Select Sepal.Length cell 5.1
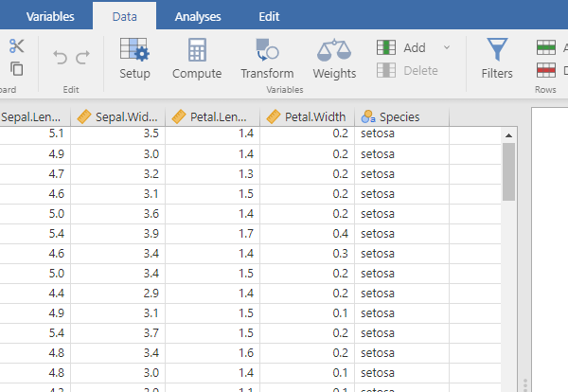 coord(35,134)
